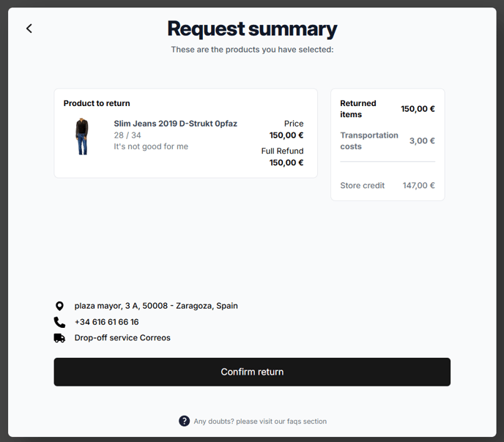Click the delivery truck icon

pos(59,338)
